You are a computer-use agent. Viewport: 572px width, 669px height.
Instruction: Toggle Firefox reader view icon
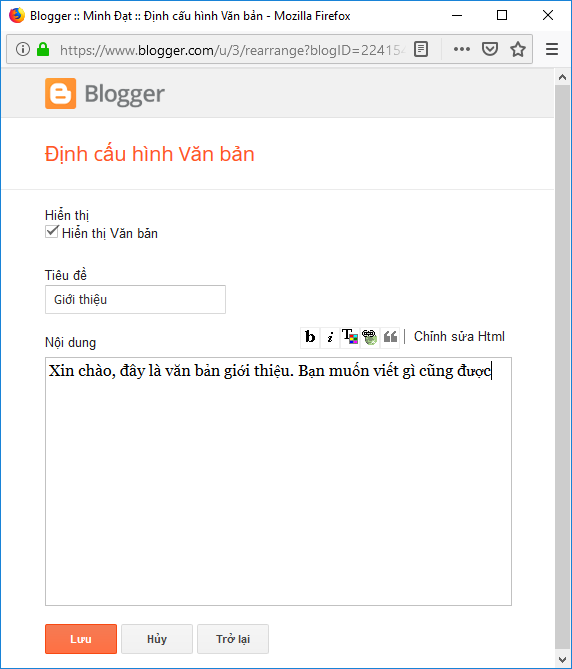pyautogui.click(x=421, y=49)
